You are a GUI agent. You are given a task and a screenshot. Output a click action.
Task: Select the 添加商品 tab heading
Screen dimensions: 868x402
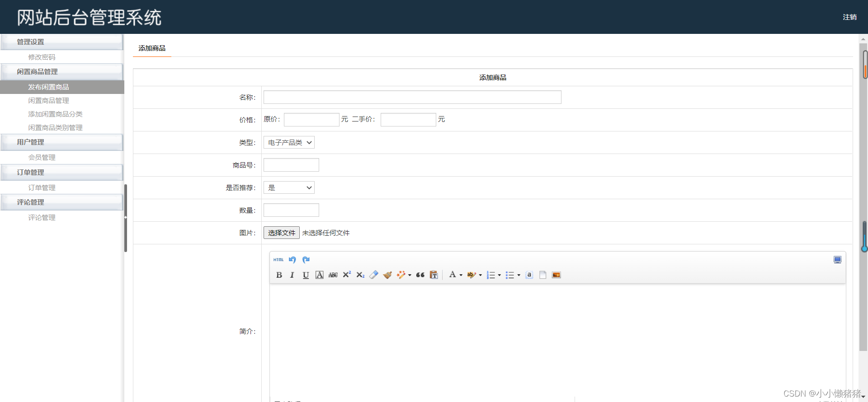point(152,48)
